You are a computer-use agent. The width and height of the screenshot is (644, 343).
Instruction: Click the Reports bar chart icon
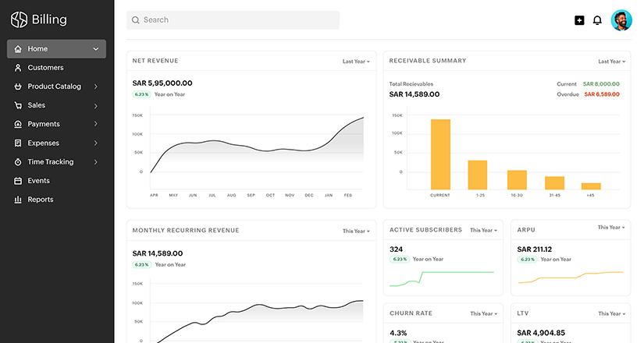pyautogui.click(x=18, y=200)
